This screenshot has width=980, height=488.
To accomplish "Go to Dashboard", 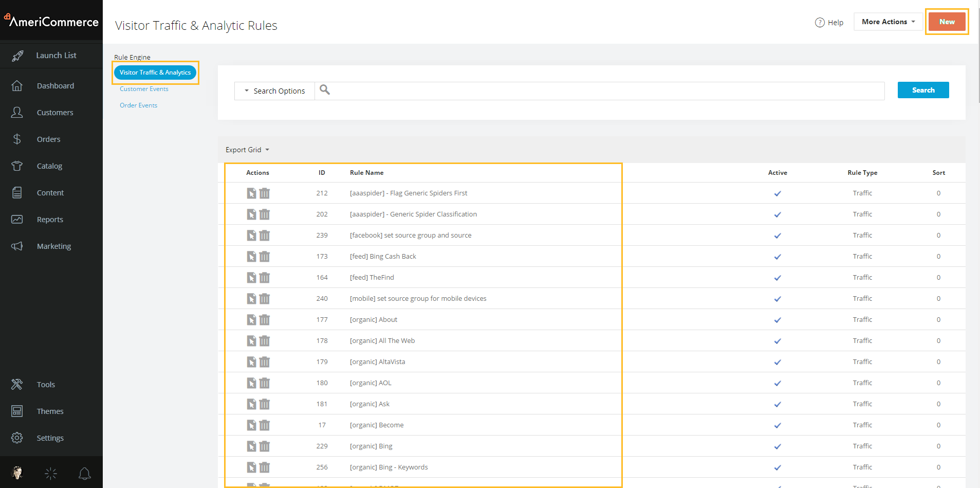I will tap(51, 86).
